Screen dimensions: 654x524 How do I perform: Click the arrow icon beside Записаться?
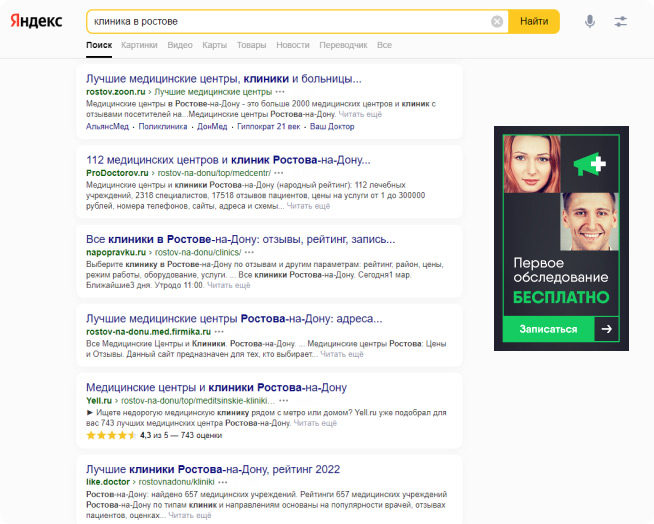click(606, 329)
